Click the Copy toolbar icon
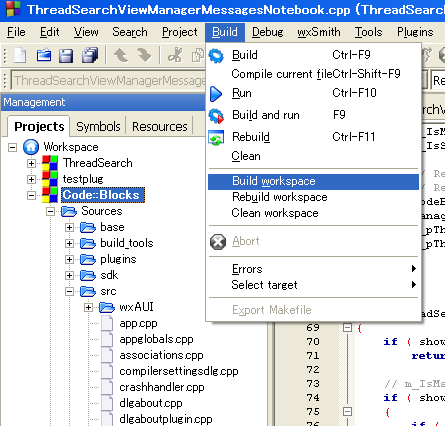 point(198,56)
